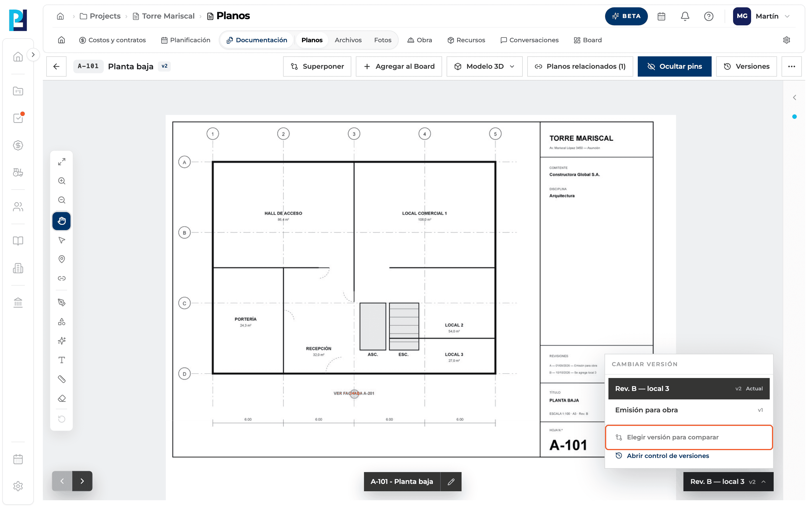This screenshot has height=507, width=812.
Task: Select Rev. B — local 3 version entry
Action: (689, 389)
